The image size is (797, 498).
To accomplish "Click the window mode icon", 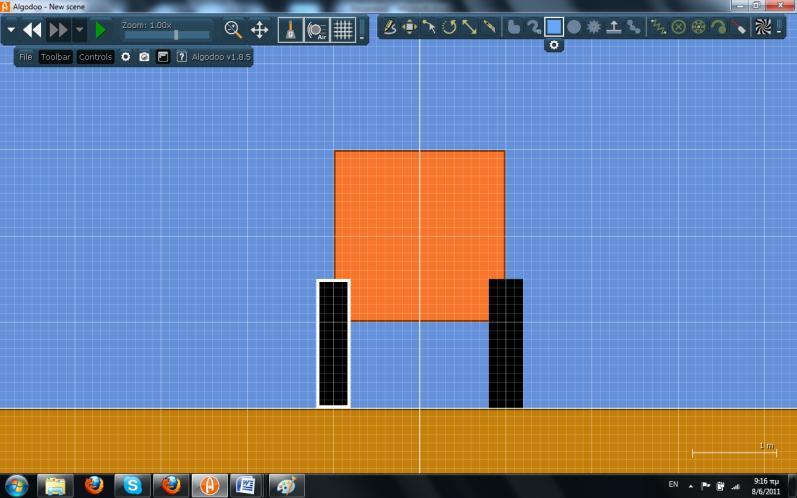I will (163, 57).
